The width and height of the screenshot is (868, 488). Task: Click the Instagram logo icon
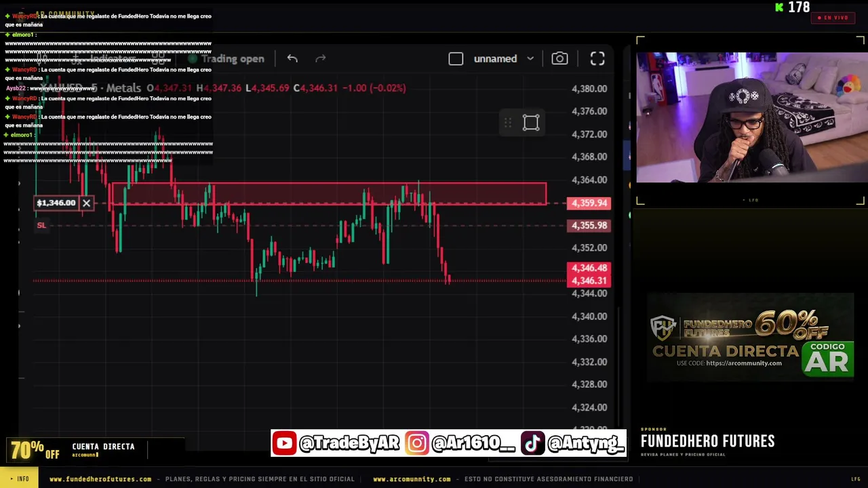418,443
